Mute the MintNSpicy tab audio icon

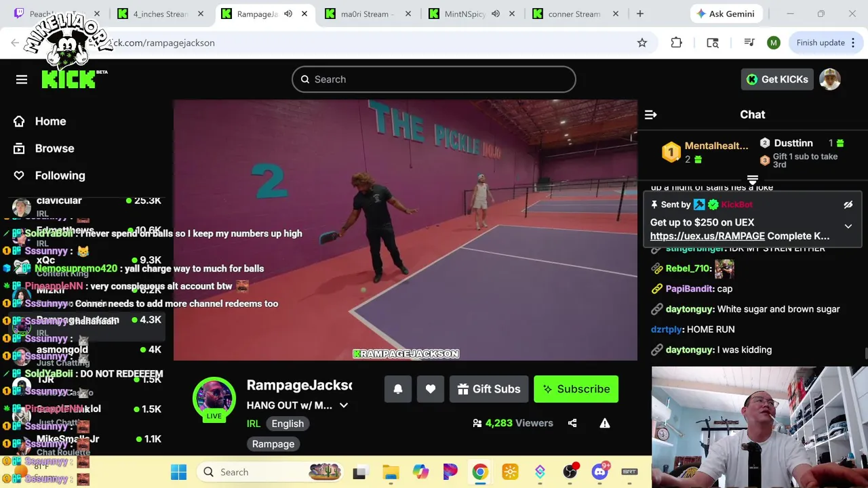(496, 14)
